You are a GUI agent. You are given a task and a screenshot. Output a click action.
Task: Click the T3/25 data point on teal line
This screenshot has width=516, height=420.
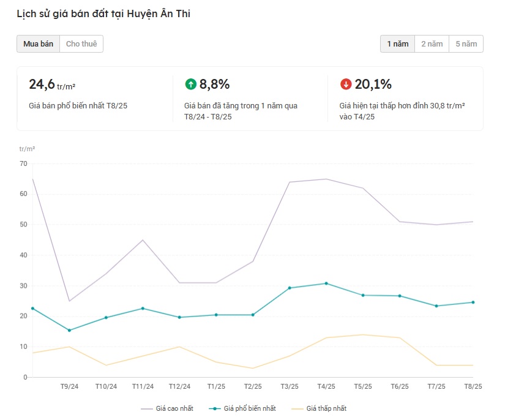coord(290,288)
